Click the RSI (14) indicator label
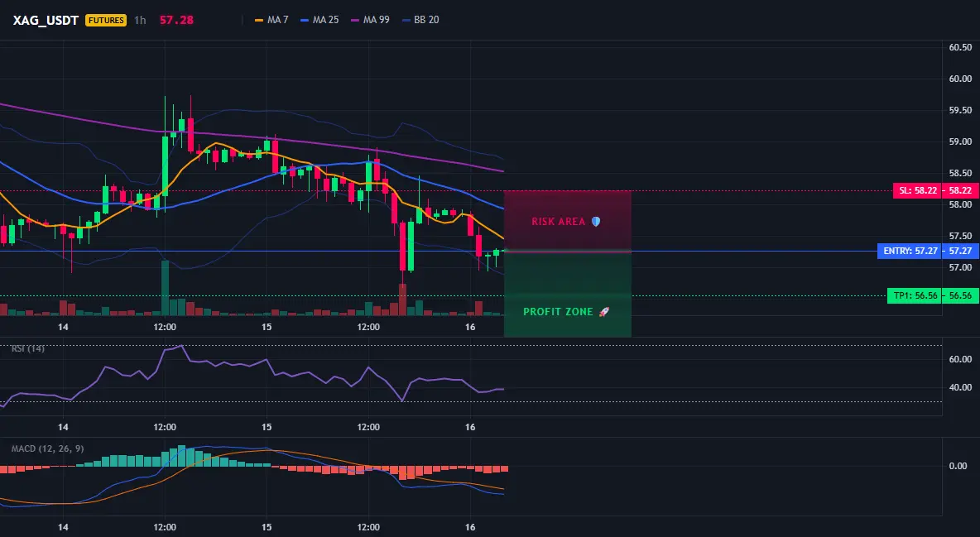Image resolution: width=980 pixels, height=537 pixels. pyautogui.click(x=28, y=349)
